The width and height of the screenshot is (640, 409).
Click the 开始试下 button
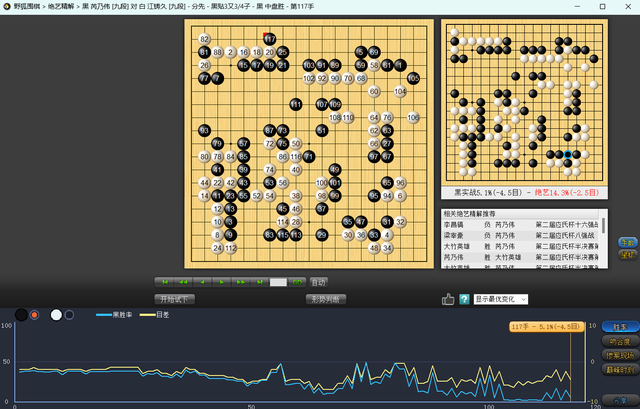(175, 299)
